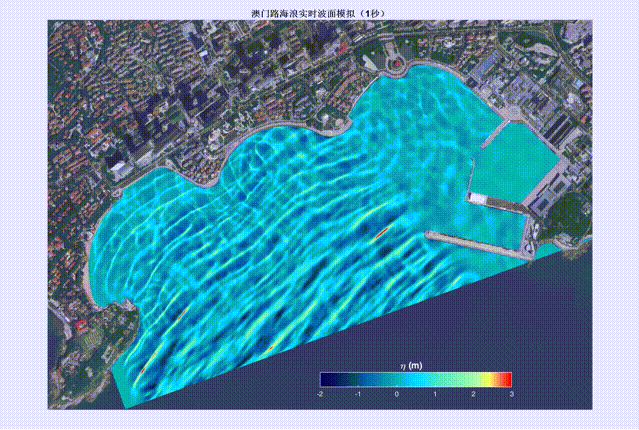Click the -2 tick label on the colorbar
The width and height of the screenshot is (639, 430).
(320, 394)
